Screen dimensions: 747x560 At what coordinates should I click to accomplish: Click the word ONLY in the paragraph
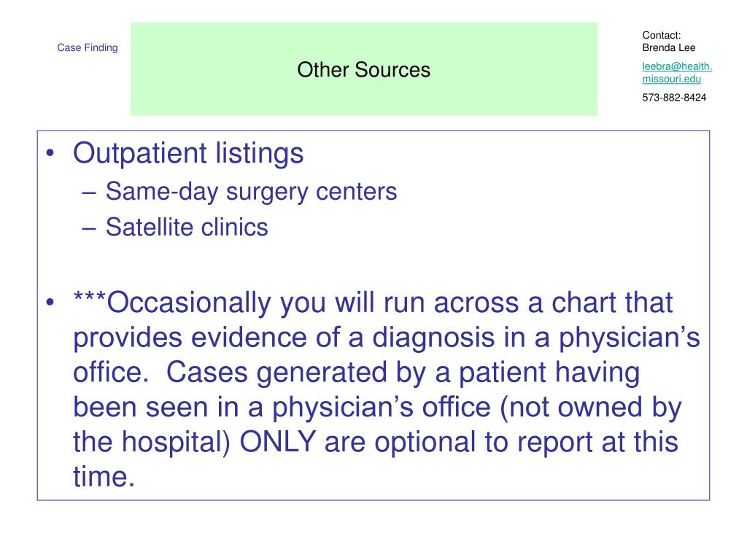[277, 441]
